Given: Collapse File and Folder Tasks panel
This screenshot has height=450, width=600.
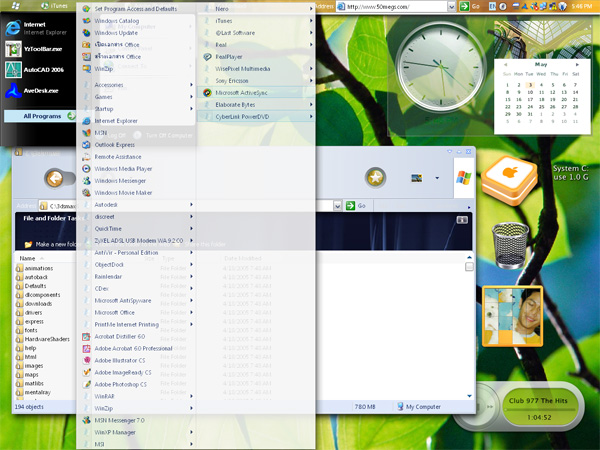Looking at the screenshot, I should (462, 220).
